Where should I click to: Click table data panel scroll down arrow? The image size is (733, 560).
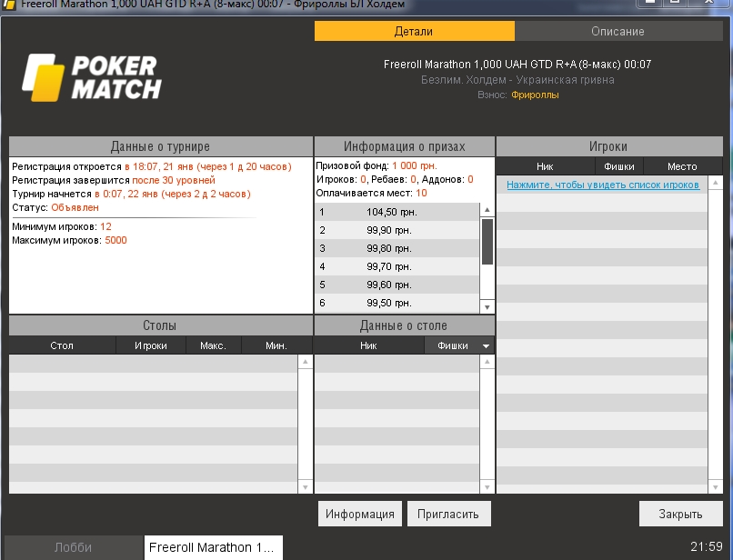487,487
